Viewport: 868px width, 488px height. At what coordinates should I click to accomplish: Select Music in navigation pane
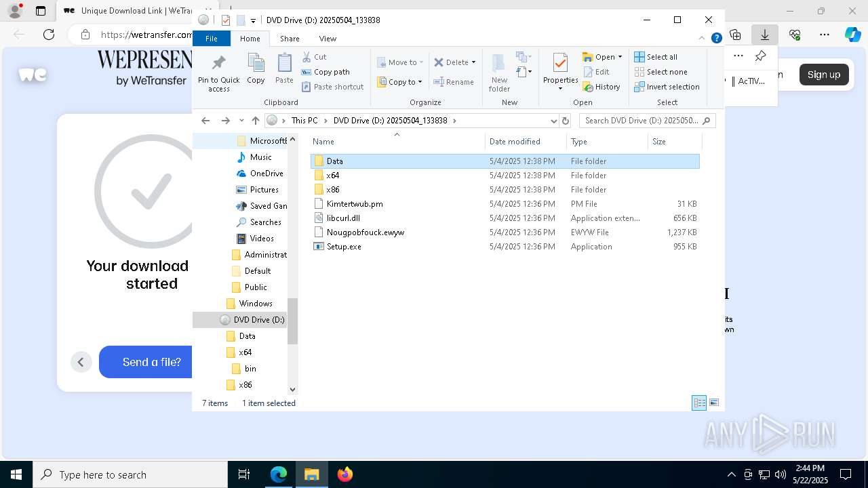(260, 157)
